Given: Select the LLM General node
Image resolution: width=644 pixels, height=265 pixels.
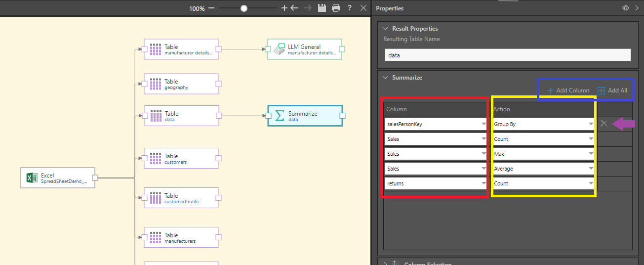Looking at the screenshot, I should pos(304,49).
